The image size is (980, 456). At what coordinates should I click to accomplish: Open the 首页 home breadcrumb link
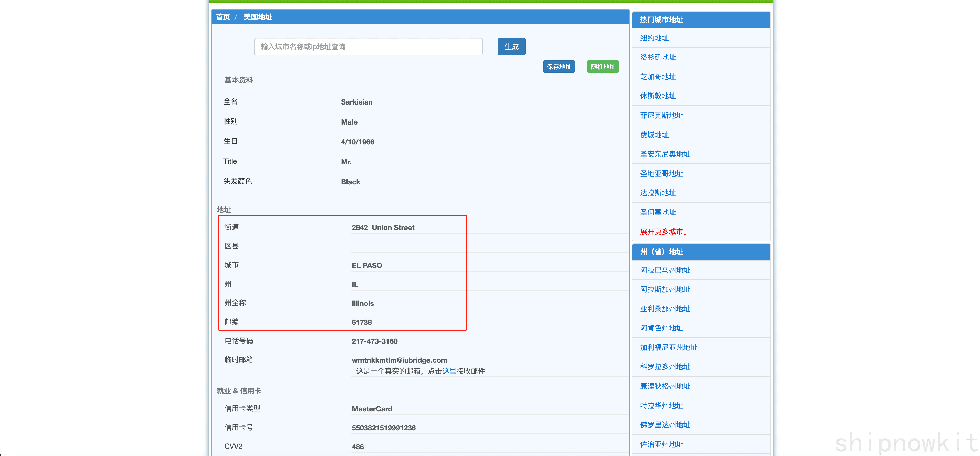click(222, 17)
